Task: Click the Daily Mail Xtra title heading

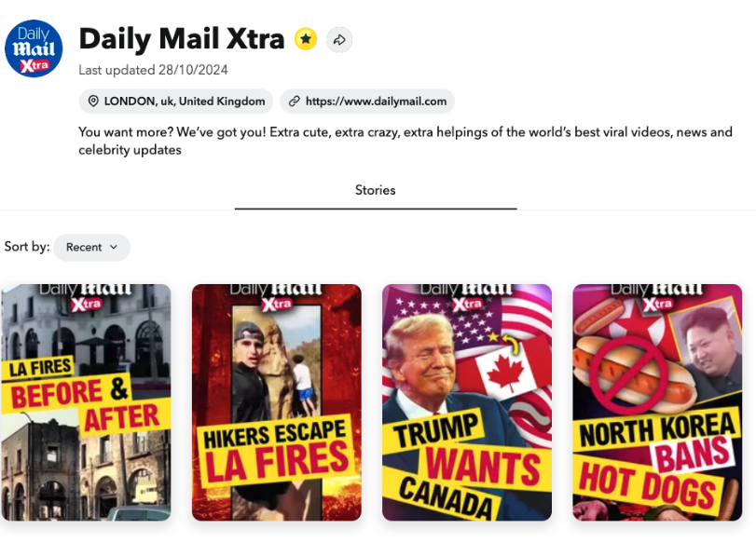Action: [x=182, y=38]
